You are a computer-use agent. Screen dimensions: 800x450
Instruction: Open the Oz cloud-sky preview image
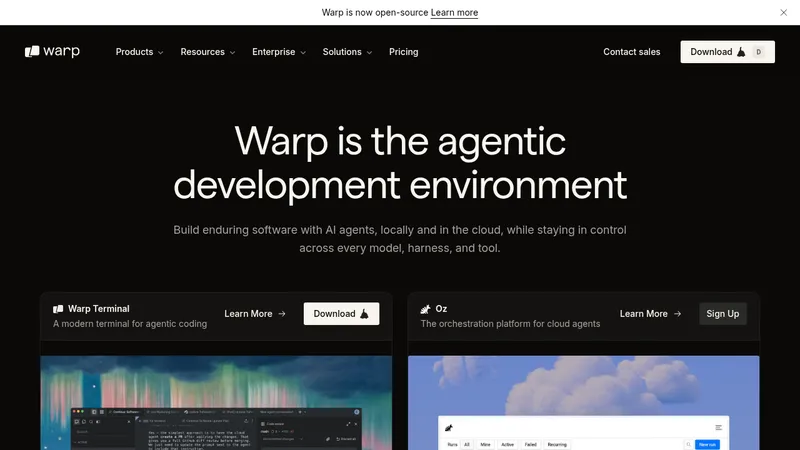[x=584, y=403]
